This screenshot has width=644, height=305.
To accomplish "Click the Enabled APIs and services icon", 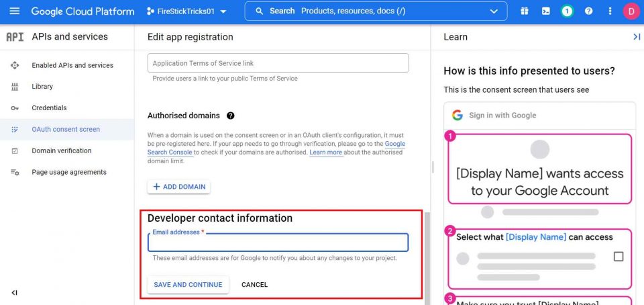I will click(15, 65).
